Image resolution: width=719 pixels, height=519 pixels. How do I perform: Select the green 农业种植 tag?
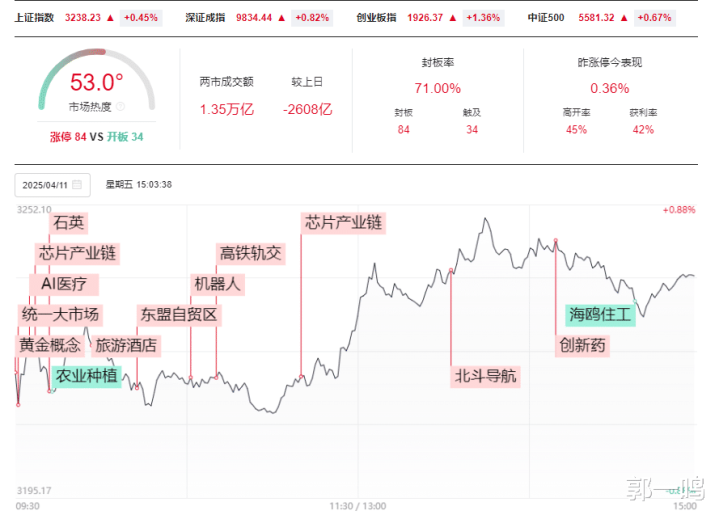86,376
